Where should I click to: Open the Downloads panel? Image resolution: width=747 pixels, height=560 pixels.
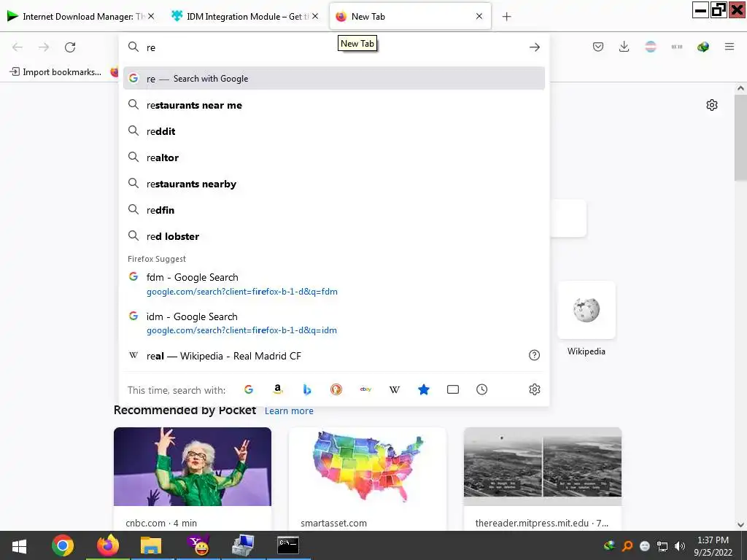click(624, 47)
